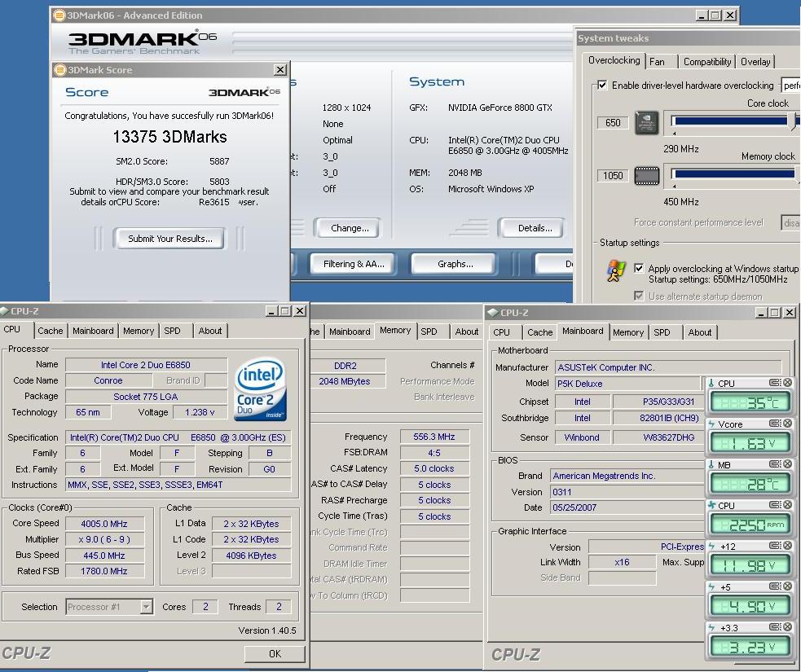The image size is (801, 672).
Task: Click OK in the left CPU-Z window
Action: tap(275, 653)
